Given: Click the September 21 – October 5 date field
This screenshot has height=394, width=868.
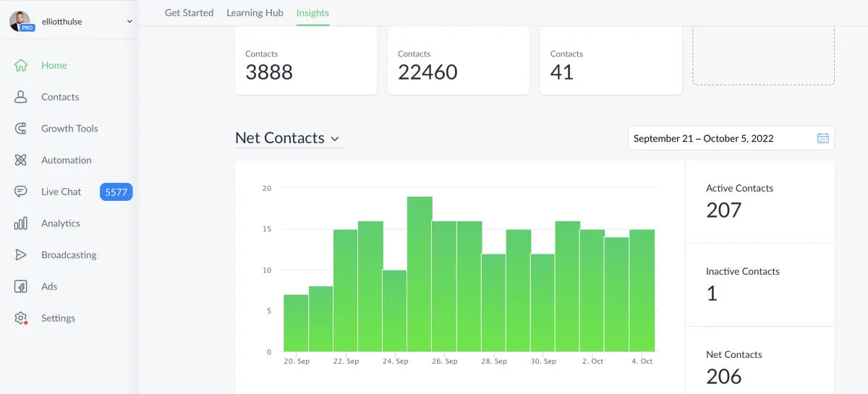Looking at the screenshot, I should pos(731,138).
